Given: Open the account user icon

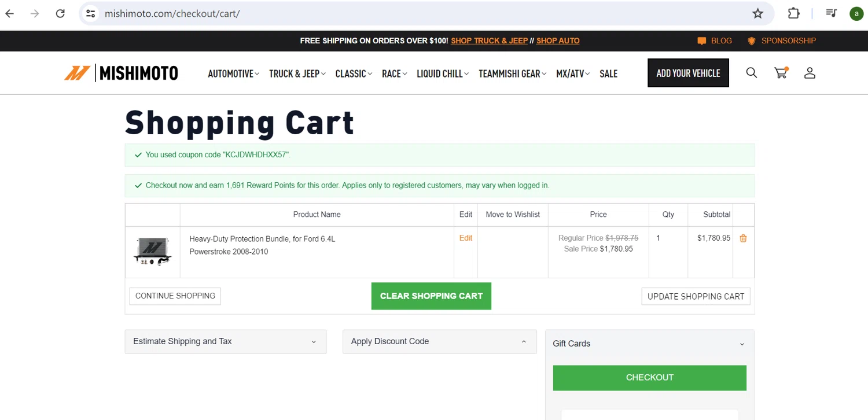Looking at the screenshot, I should [810, 73].
